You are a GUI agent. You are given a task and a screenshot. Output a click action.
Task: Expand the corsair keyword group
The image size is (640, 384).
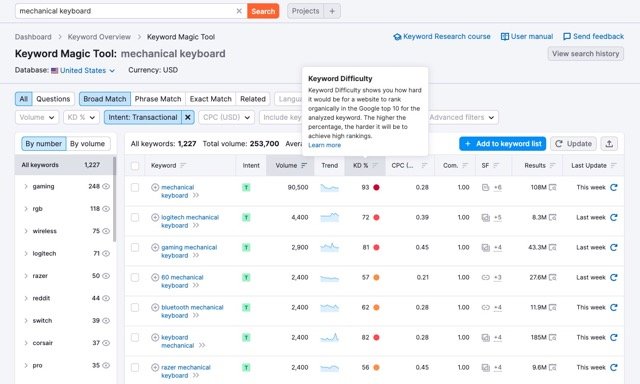26,343
